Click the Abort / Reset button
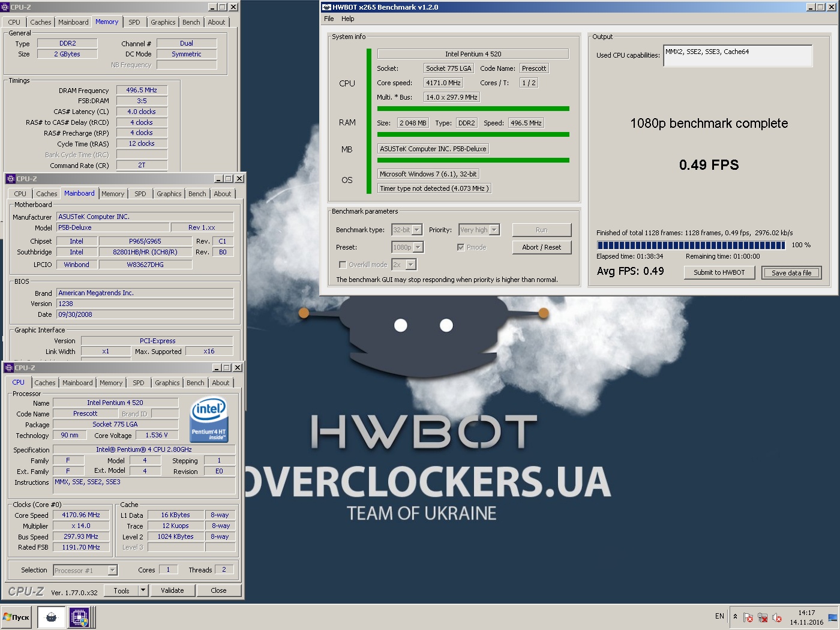This screenshot has width=840, height=630. pyautogui.click(x=542, y=247)
